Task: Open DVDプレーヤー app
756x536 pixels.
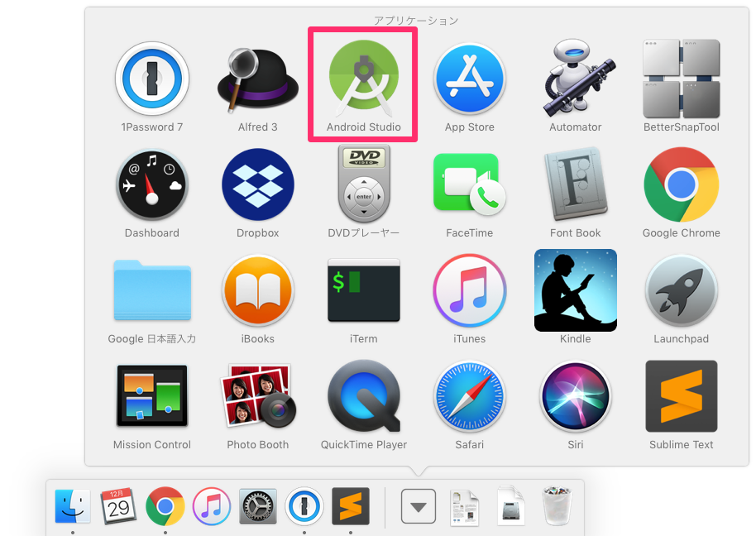Action: pyautogui.click(x=364, y=184)
